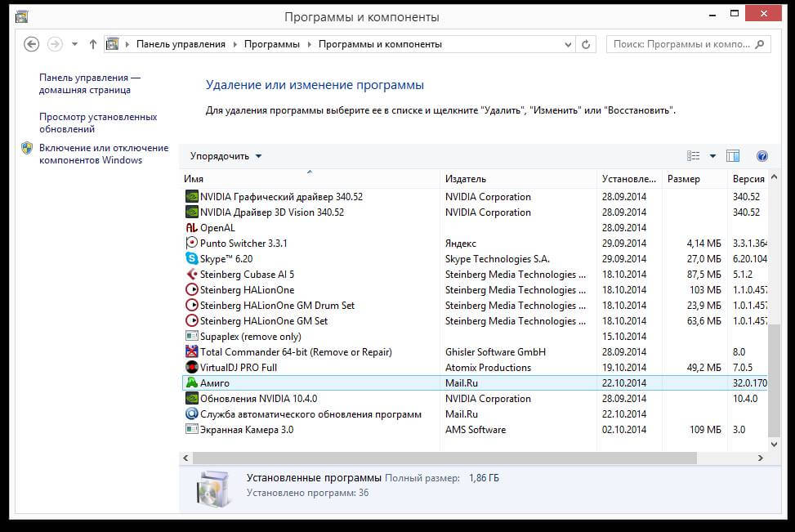Sort by the Имя column header
This screenshot has width=795, height=532.
coord(310,178)
